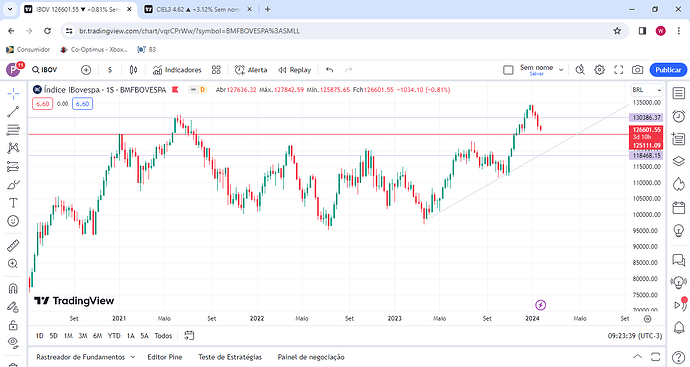Add a symbol to compare
Viewport: 690px width, 367px height.
click(x=86, y=70)
